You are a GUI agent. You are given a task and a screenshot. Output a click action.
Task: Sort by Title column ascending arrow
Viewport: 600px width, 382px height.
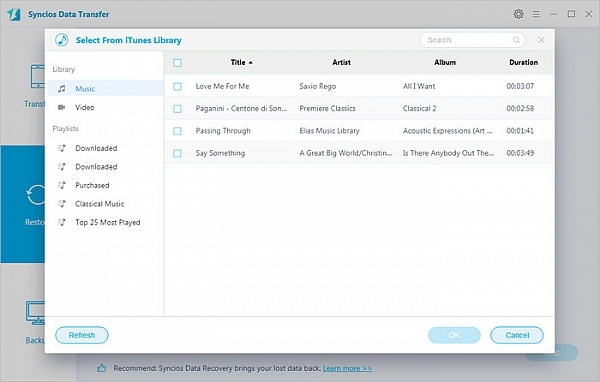pyautogui.click(x=251, y=62)
